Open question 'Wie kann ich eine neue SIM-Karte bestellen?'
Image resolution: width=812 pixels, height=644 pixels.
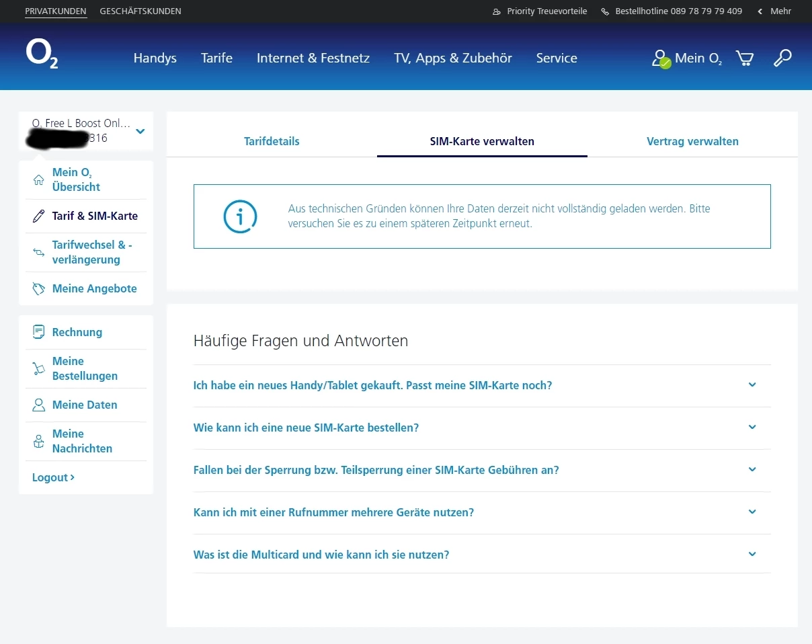[x=306, y=428]
